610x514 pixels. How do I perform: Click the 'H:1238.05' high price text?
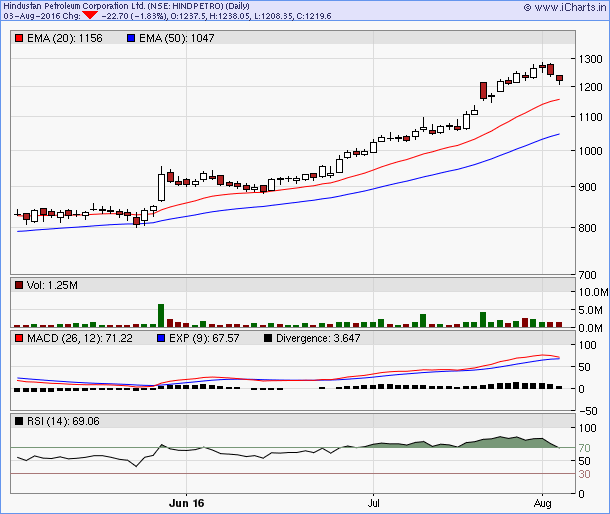pyautogui.click(x=230, y=16)
